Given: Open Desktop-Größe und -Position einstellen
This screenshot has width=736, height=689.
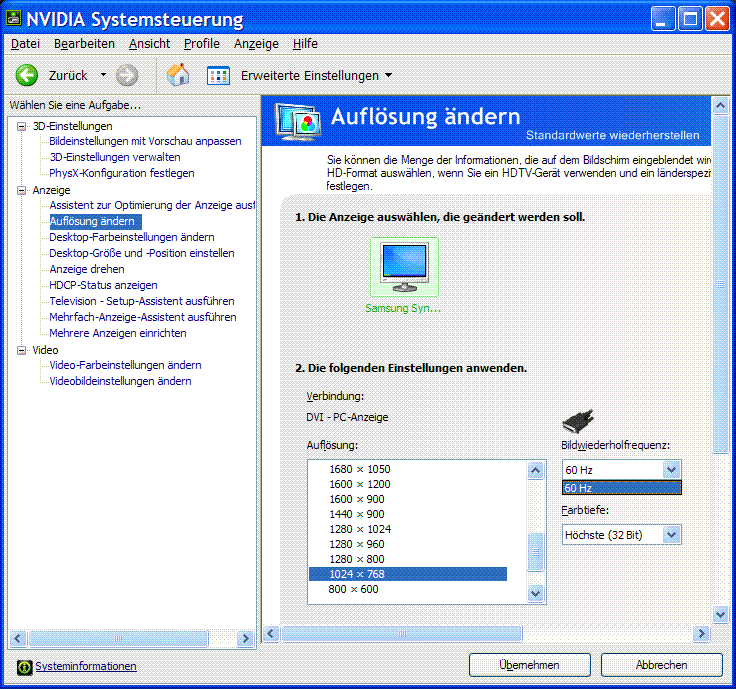Looking at the screenshot, I should (x=142, y=253).
